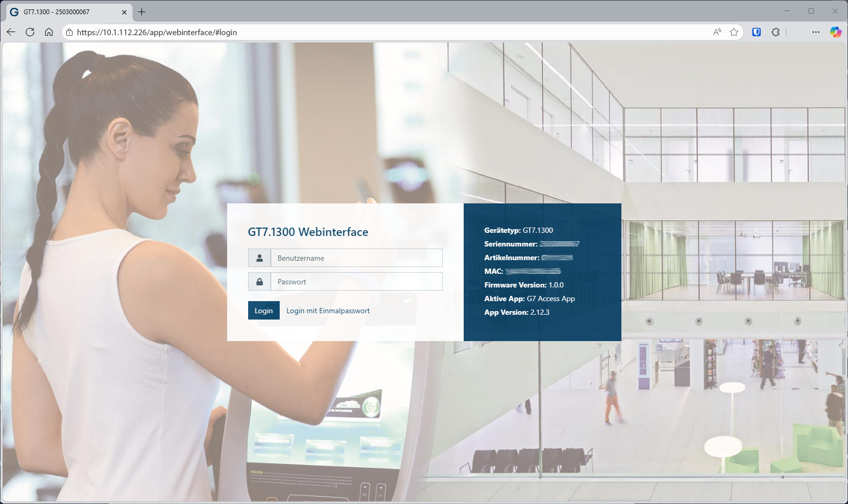
Task: Click the address bar URL
Action: click(x=157, y=32)
